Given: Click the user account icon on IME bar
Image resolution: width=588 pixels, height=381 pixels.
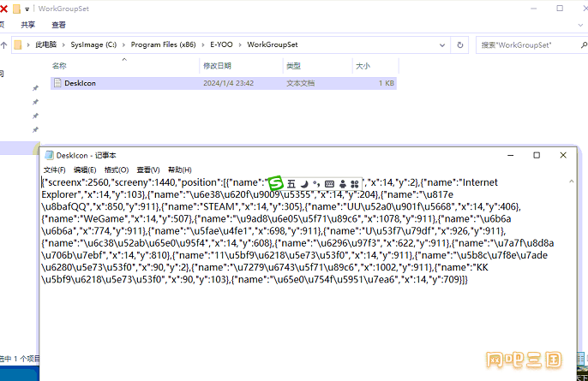Looking at the screenshot, I should (342, 184).
